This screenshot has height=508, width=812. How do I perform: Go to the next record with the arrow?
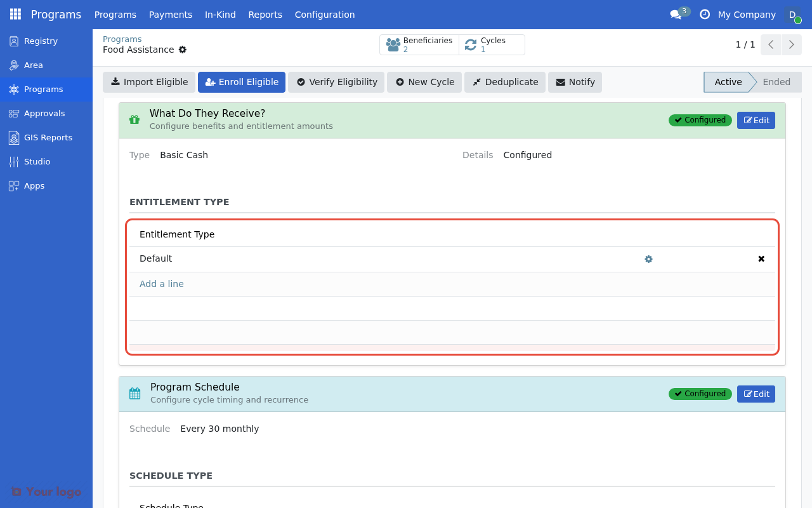[791, 44]
